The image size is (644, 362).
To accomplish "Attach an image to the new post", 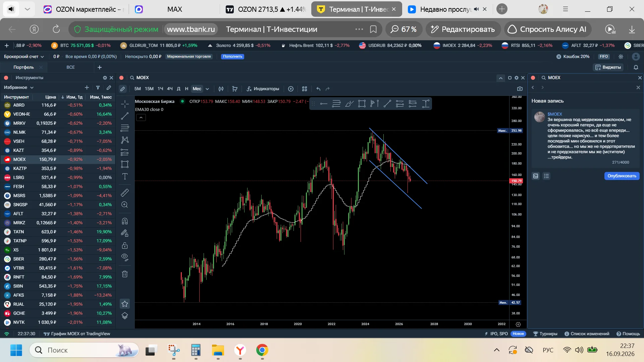I will tap(536, 176).
